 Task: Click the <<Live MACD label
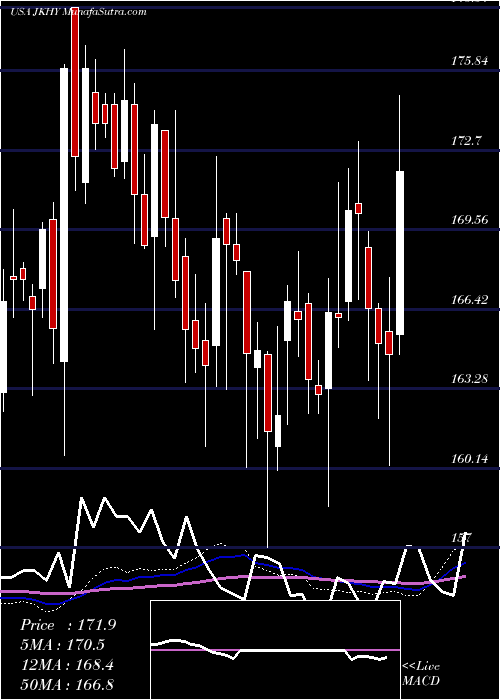click(421, 674)
